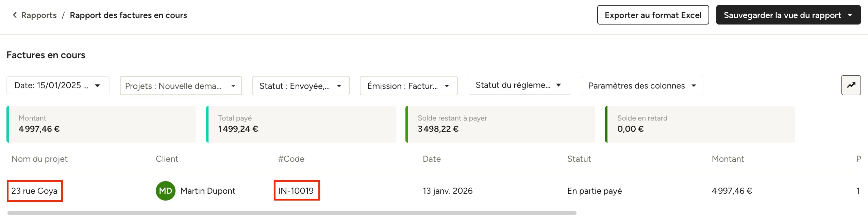The width and height of the screenshot is (868, 222).
Task: Open the Statut : Envoyée filter
Action: [301, 86]
